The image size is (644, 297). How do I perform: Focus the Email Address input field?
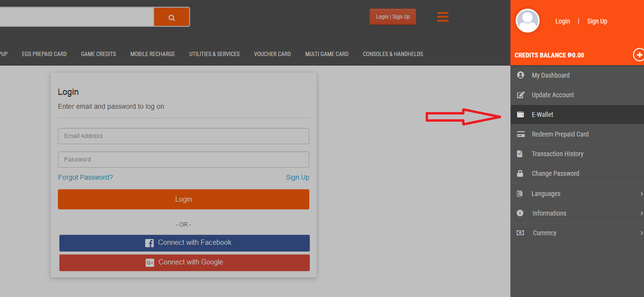(x=183, y=136)
